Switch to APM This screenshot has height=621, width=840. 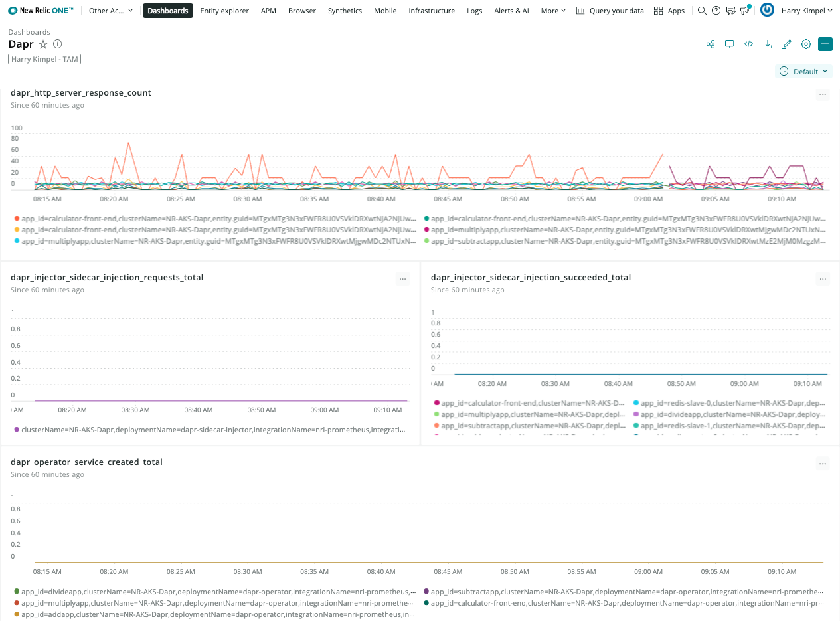[x=268, y=11]
